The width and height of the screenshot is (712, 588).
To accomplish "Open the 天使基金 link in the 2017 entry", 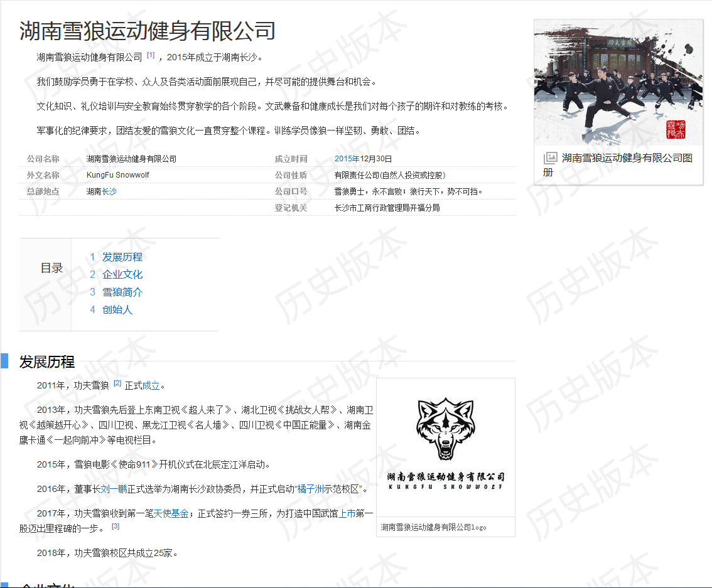I will click(x=171, y=513).
